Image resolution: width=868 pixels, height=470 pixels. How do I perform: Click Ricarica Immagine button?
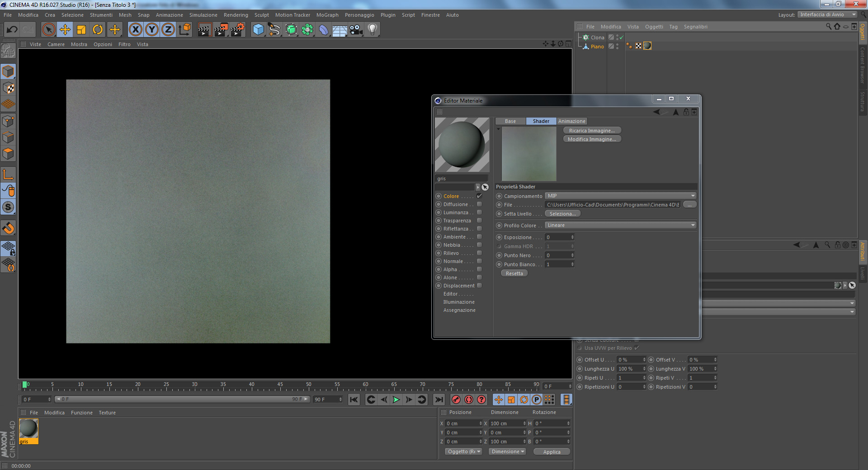[592, 131]
